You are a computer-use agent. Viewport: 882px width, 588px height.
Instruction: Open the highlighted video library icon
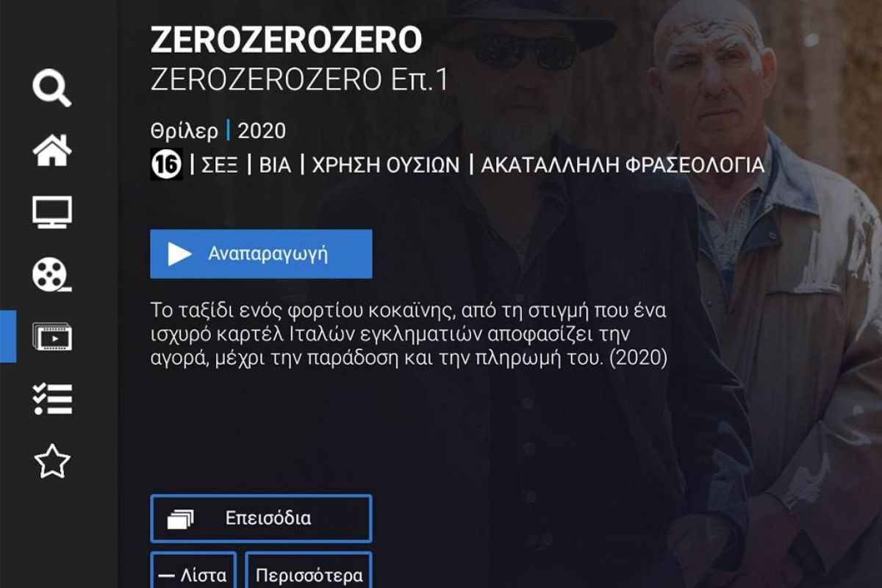52,337
